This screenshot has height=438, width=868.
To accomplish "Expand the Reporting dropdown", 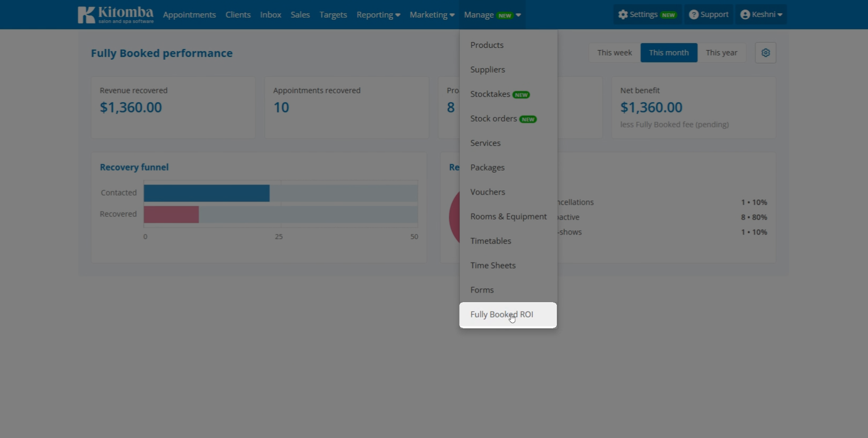I will pyautogui.click(x=378, y=15).
